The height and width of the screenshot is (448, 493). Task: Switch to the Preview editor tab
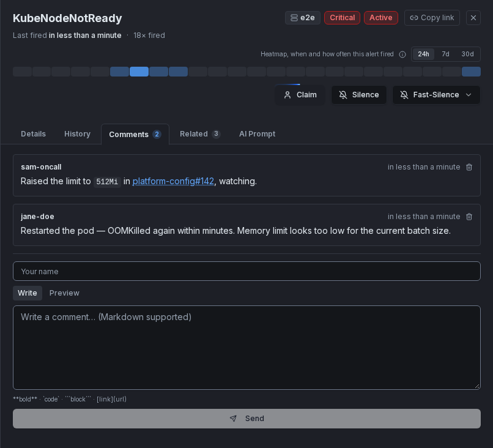pos(64,293)
